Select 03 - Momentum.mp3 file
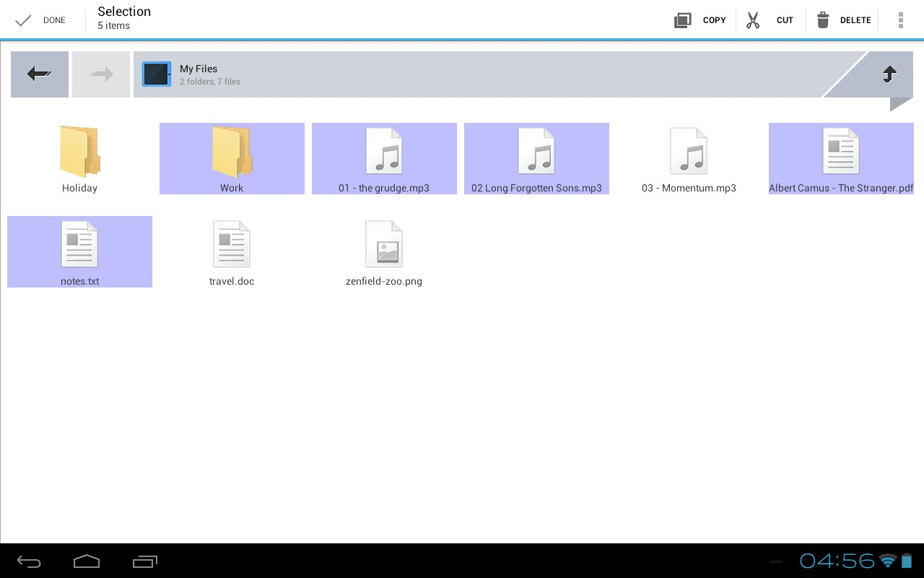This screenshot has height=578, width=924. click(x=689, y=159)
